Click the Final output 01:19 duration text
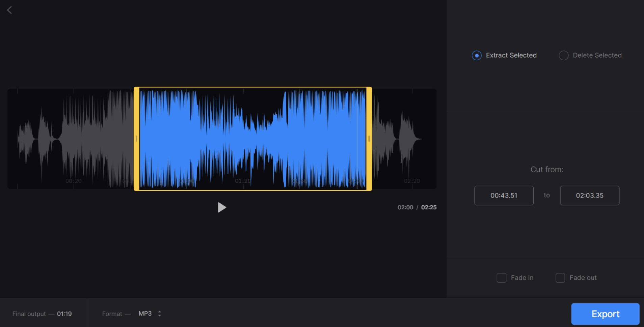Image resolution: width=644 pixels, height=327 pixels. click(x=42, y=314)
